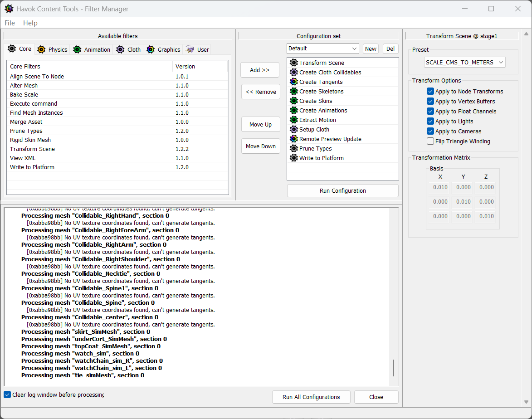Click the Havok app icon in title bar
Viewport: 532px width, 419px height.
tap(9, 9)
